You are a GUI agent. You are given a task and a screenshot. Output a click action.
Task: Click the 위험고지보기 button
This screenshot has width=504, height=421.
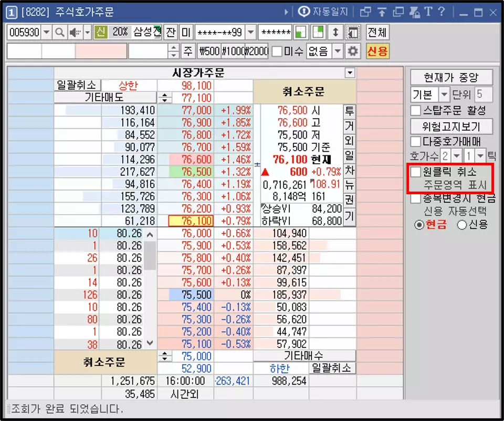point(451,127)
